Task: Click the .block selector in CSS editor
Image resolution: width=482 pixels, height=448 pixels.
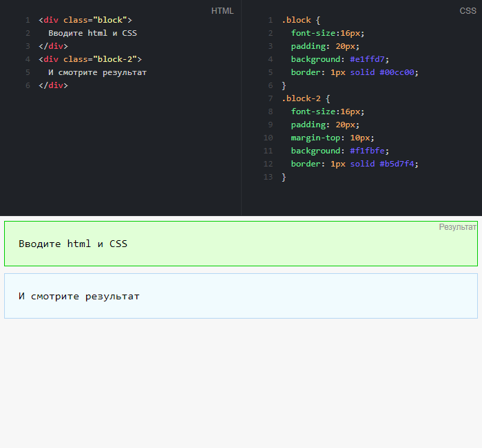Action: click(x=296, y=20)
